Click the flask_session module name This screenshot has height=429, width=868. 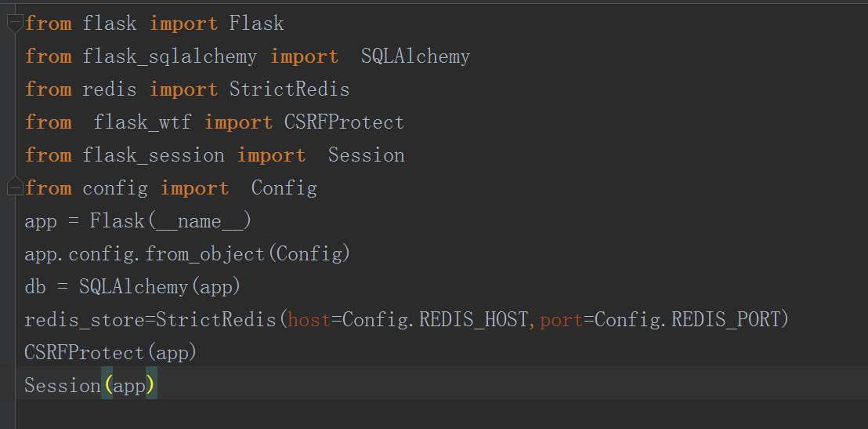pos(154,155)
